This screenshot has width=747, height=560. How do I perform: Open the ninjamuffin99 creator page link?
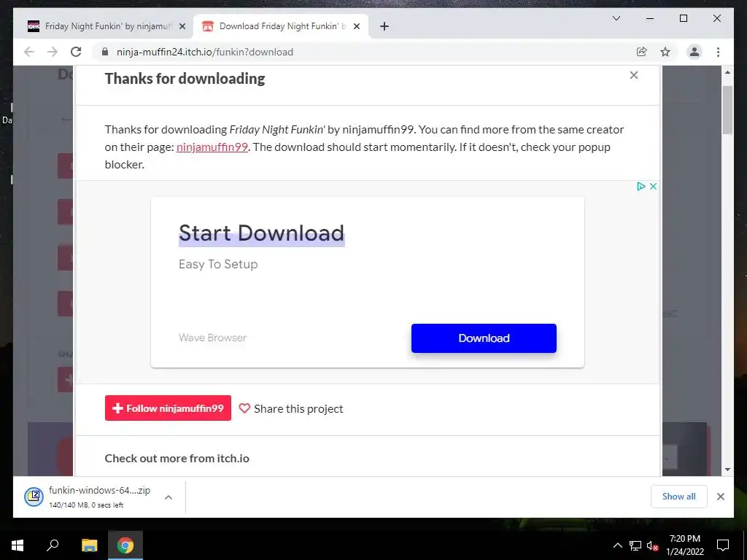[x=212, y=147]
